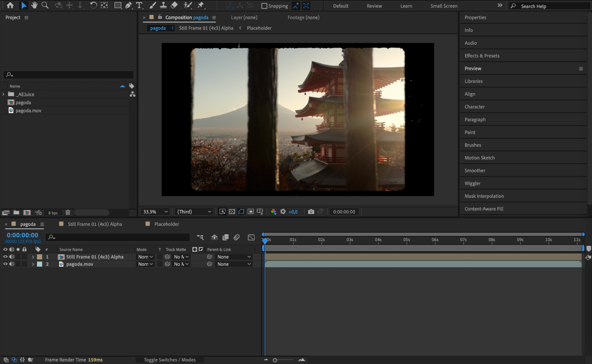Select the Type text tool

pyautogui.click(x=139, y=5)
